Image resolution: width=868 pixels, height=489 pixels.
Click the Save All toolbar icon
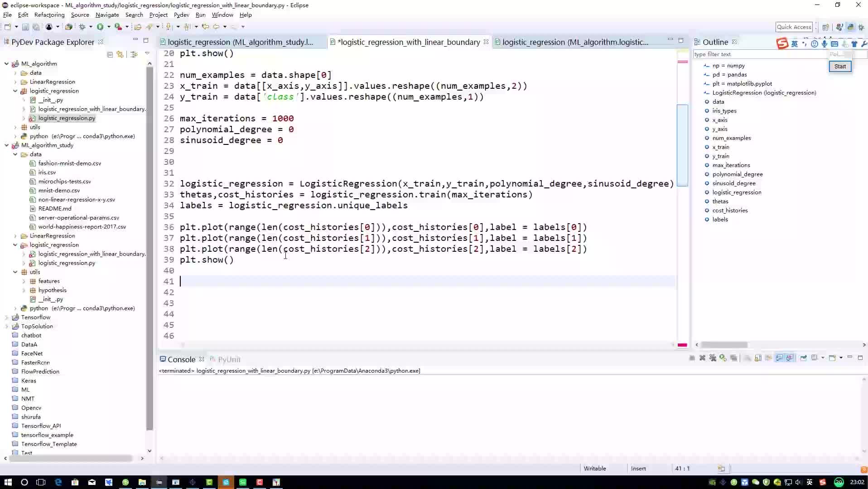[x=36, y=27]
